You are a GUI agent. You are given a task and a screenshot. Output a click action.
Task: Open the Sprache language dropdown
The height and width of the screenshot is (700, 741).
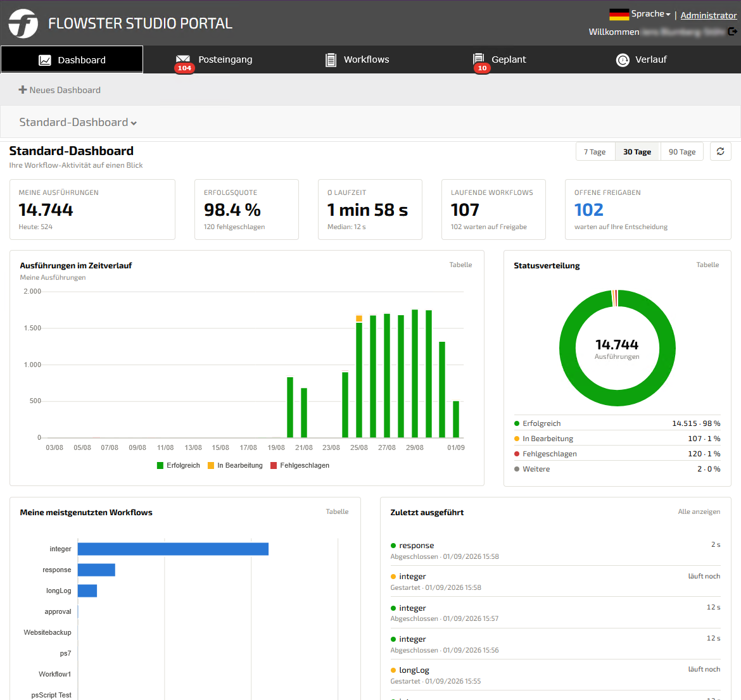(x=650, y=14)
